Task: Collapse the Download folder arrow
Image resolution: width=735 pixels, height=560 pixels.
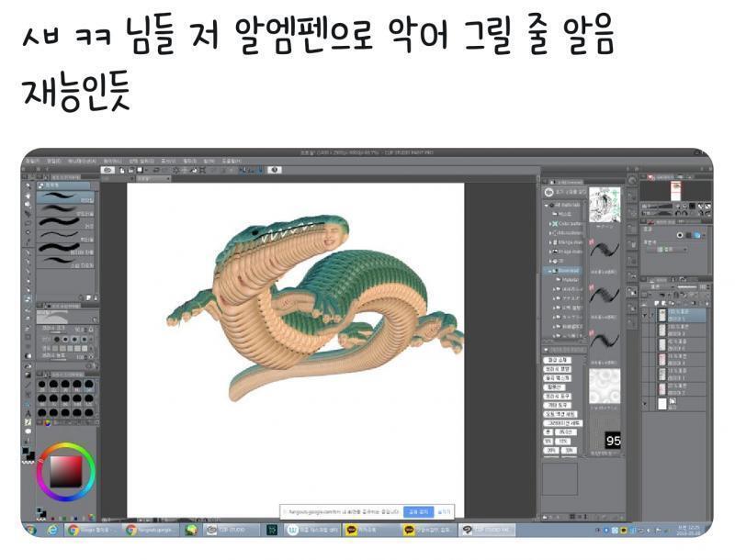Action: point(549,271)
